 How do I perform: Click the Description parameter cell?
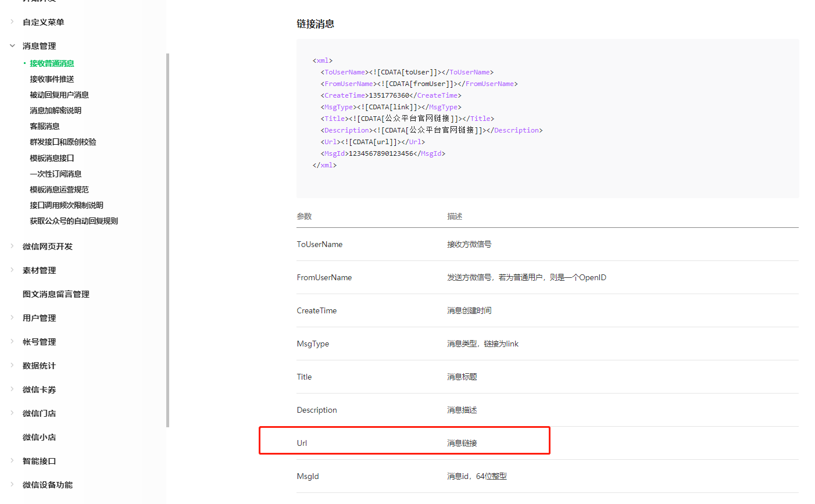click(x=317, y=410)
